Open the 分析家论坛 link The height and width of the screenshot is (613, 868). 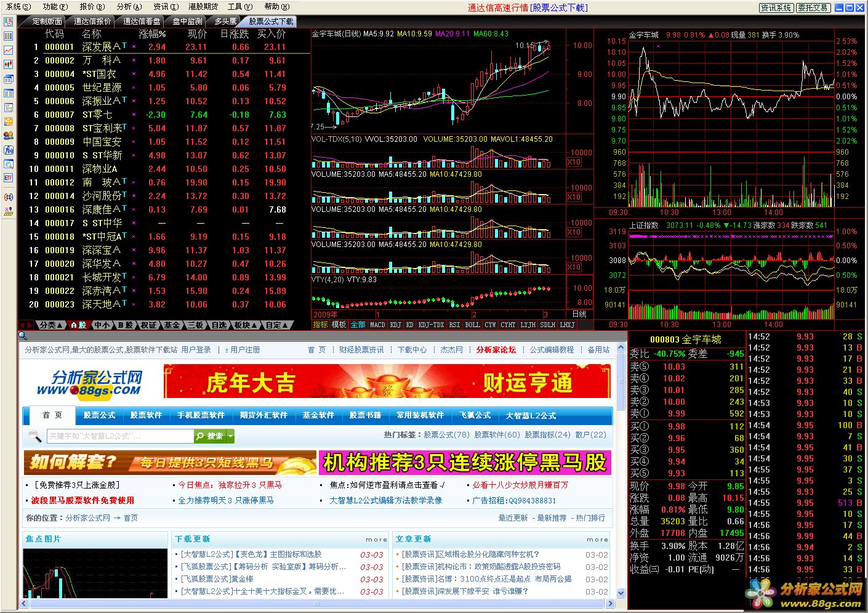click(496, 350)
